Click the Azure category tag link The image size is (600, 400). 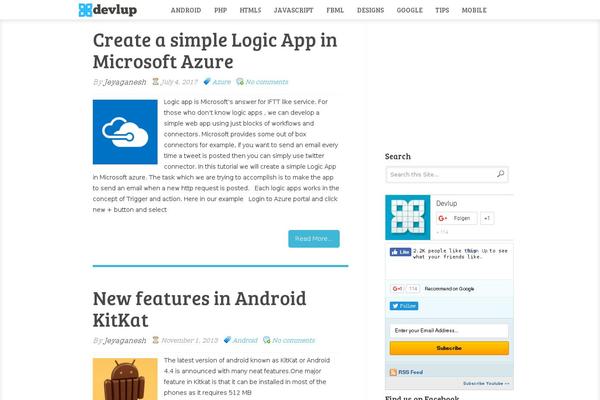pos(222,82)
